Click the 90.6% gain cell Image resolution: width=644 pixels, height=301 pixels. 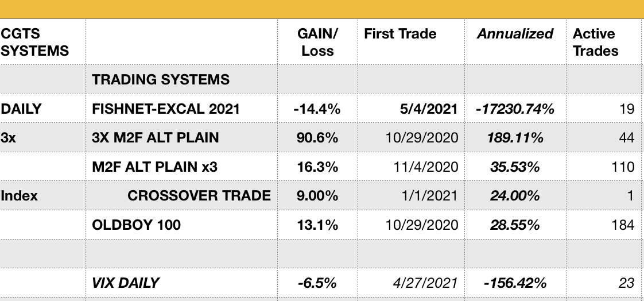pos(317,138)
